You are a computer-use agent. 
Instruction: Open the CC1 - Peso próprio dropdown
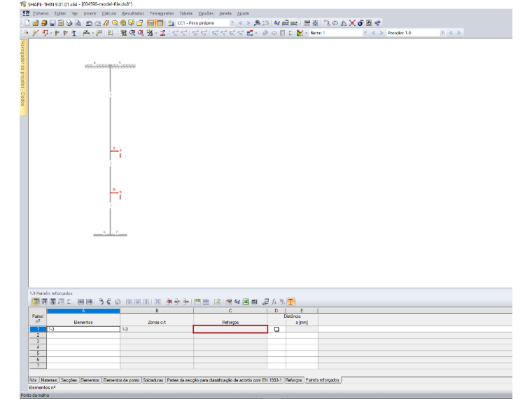(232, 23)
